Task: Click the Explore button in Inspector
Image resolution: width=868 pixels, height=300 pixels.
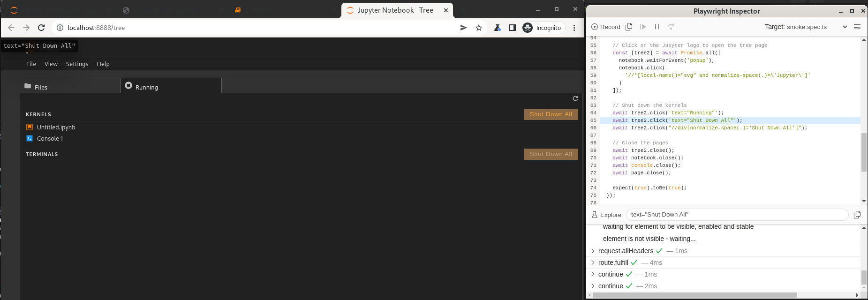Action: 606,215
